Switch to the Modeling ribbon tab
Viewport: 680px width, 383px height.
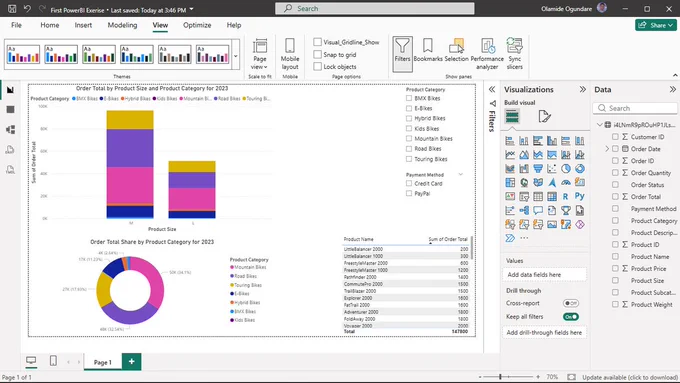click(x=122, y=25)
